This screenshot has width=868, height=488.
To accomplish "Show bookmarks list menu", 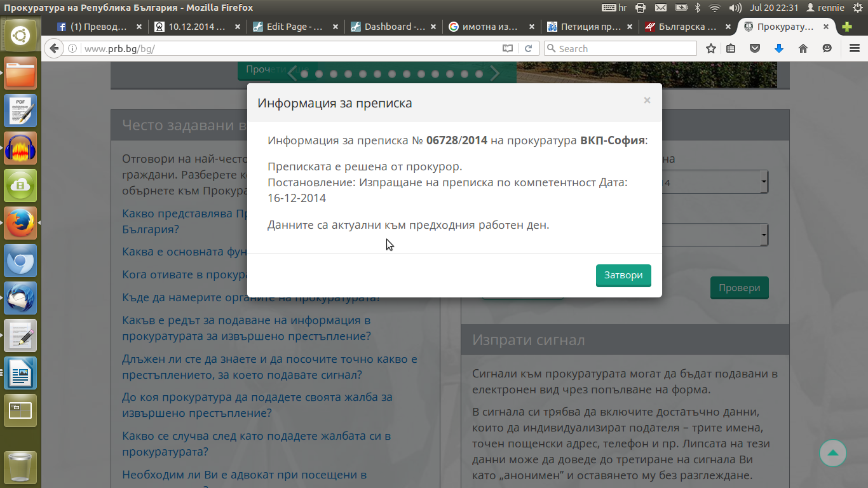I will [x=731, y=48].
